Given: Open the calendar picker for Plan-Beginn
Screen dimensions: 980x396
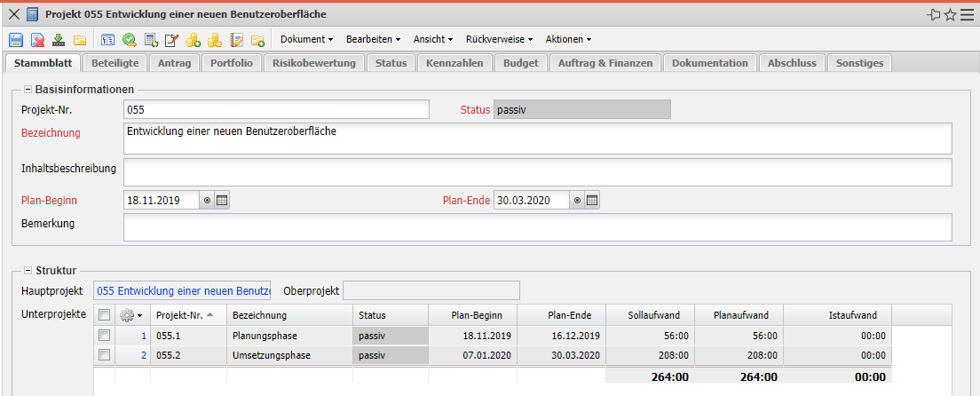Looking at the screenshot, I should click(223, 200).
